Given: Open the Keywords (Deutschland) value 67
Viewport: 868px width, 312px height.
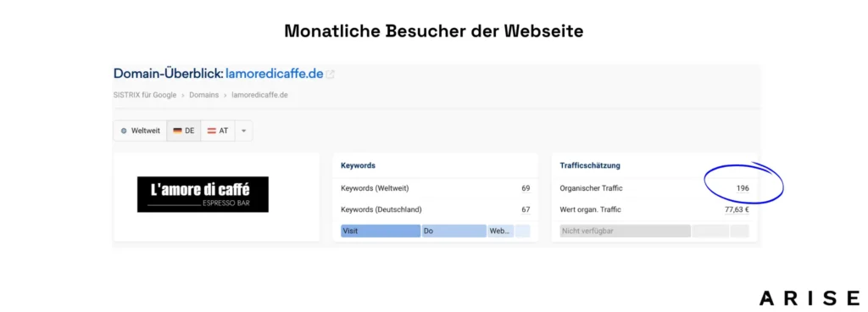Looking at the screenshot, I should pos(526,209).
